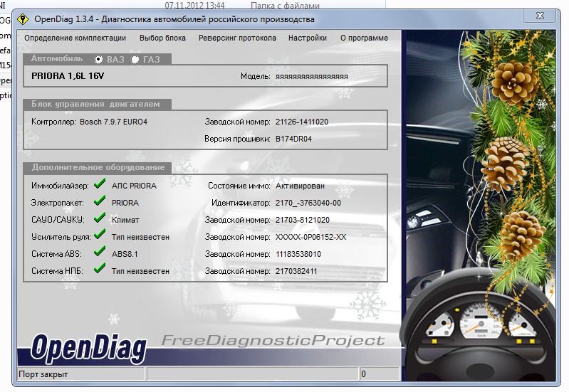Click the status bar progress field
This screenshot has width=569, height=392.
click(252, 374)
